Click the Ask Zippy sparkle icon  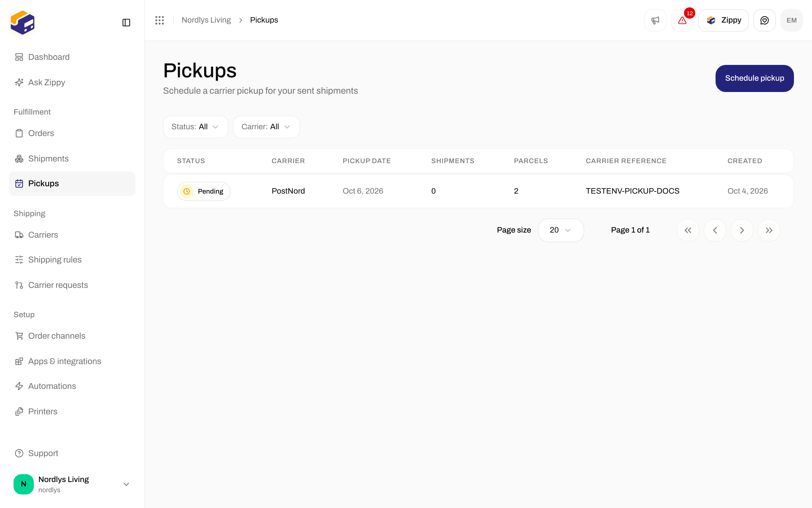[19, 82]
